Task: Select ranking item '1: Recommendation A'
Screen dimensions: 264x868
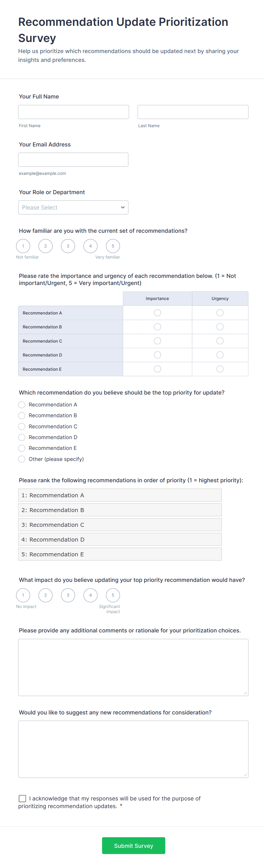Action: click(x=119, y=495)
